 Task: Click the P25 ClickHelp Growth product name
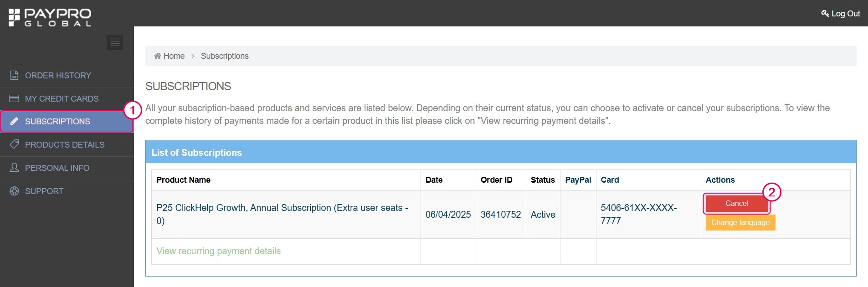coord(282,214)
